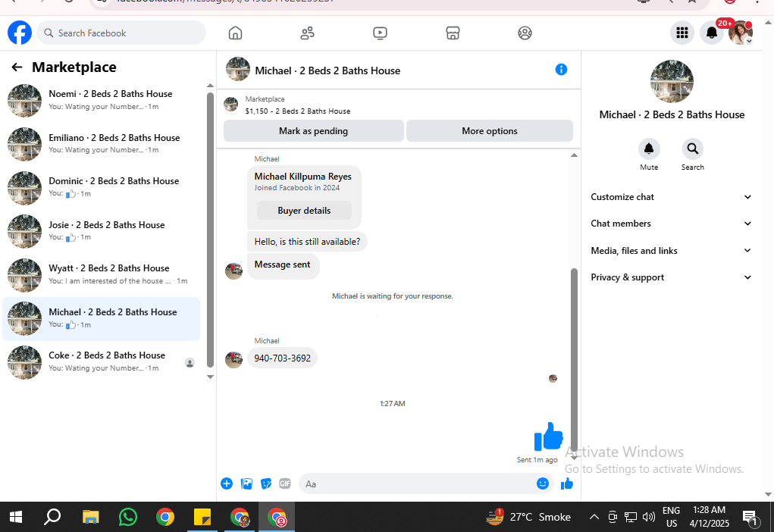Open the volume control in tray
The height and width of the screenshot is (532, 774).
tap(649, 517)
